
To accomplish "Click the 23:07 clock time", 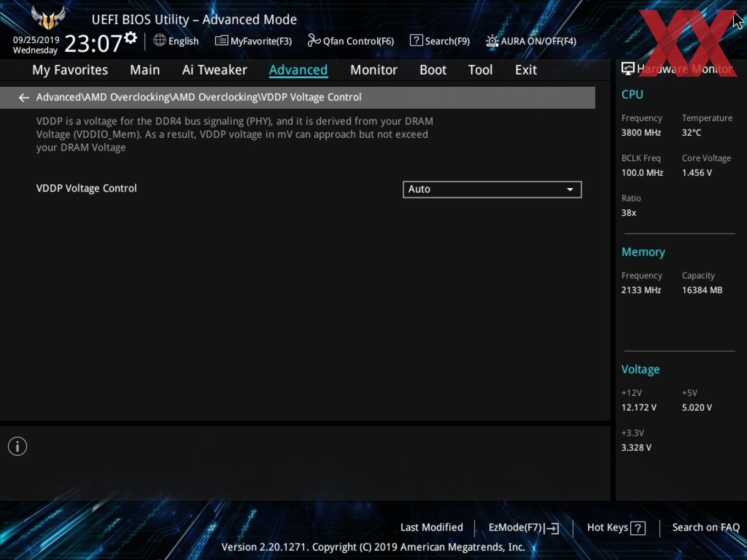I will pyautogui.click(x=93, y=43).
